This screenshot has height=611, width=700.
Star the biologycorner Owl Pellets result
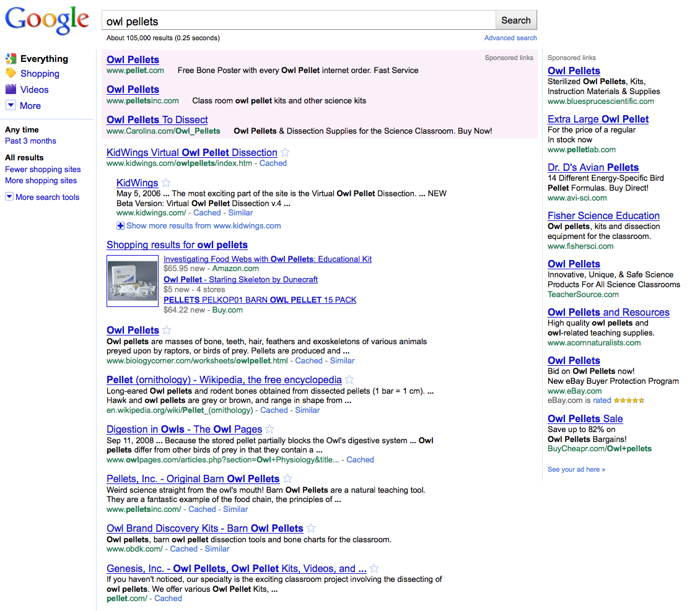[x=167, y=330]
